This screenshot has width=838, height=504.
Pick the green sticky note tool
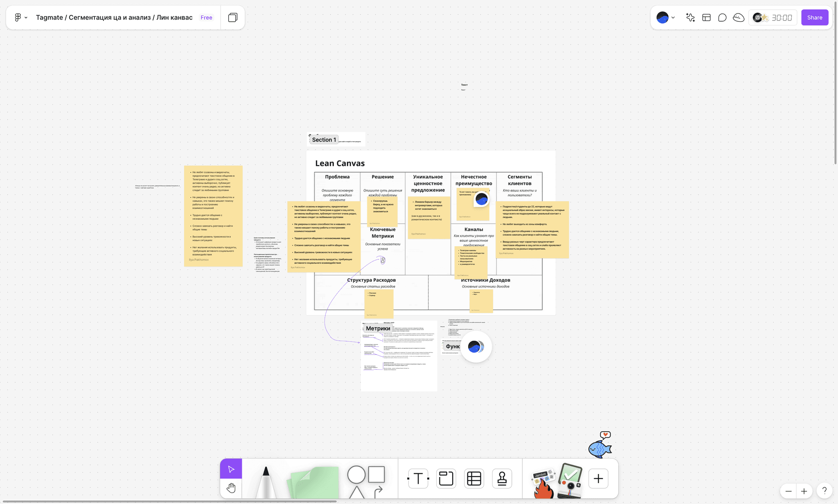[314, 482]
